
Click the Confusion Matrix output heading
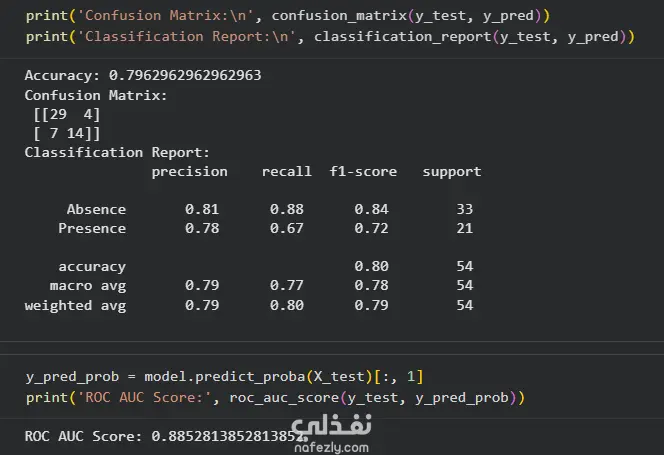pos(96,95)
